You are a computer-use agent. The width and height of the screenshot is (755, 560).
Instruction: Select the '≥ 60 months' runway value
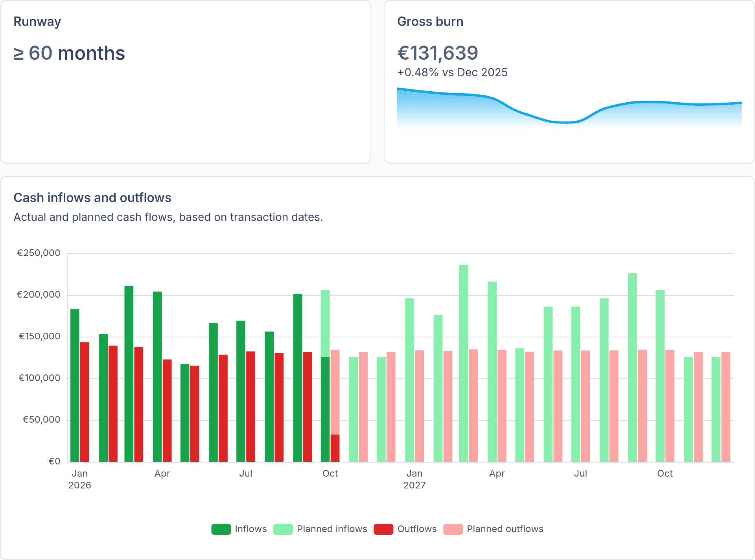pos(69,53)
